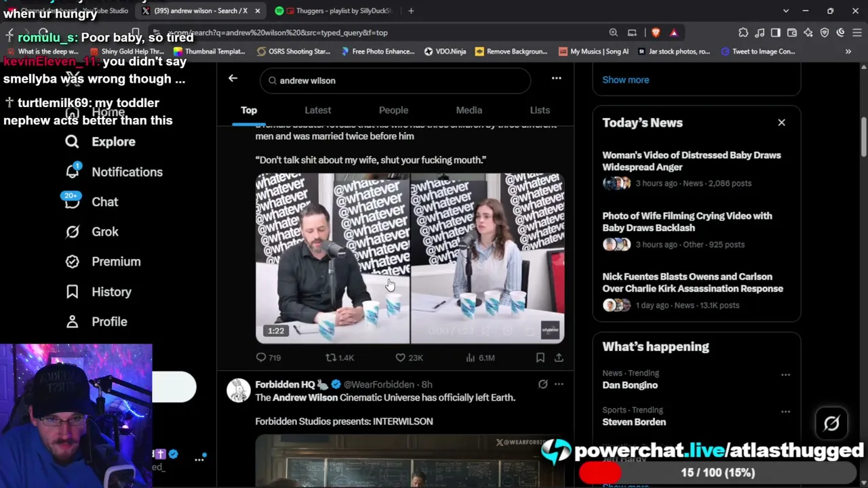The width and height of the screenshot is (868, 488).
Task: Open Grok from the sidebar
Action: 92,231
